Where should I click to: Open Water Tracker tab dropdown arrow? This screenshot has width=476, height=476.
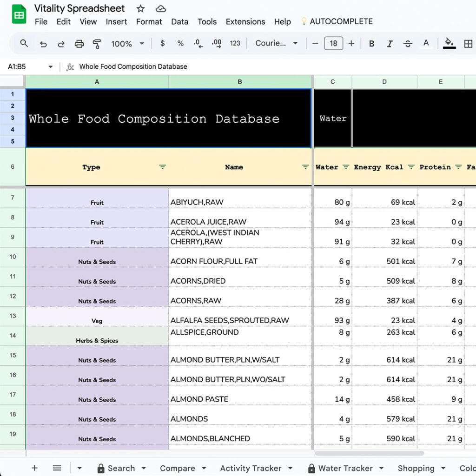tap(381, 468)
